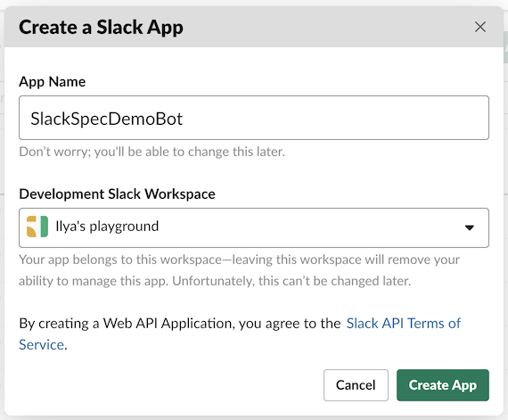
Task: Click the black dropdown arrow in workspace selector
Action: coord(470,227)
